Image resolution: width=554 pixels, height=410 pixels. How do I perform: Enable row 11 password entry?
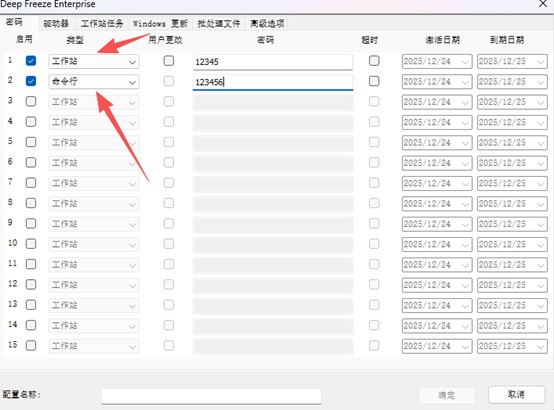click(x=31, y=264)
